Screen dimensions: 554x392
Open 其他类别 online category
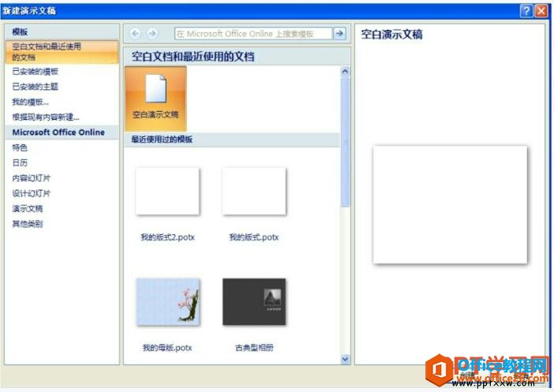[x=28, y=223]
